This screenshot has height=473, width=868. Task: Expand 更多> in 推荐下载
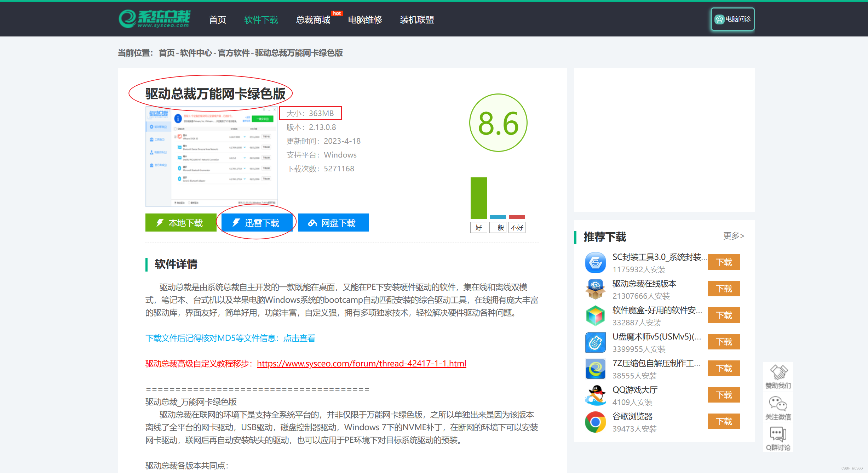[734, 236]
